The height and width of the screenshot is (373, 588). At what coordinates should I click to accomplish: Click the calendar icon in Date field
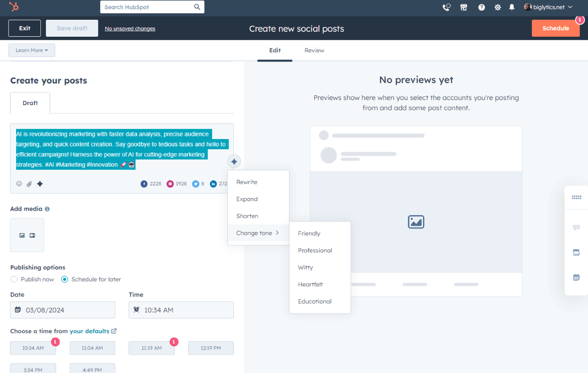[18, 310]
